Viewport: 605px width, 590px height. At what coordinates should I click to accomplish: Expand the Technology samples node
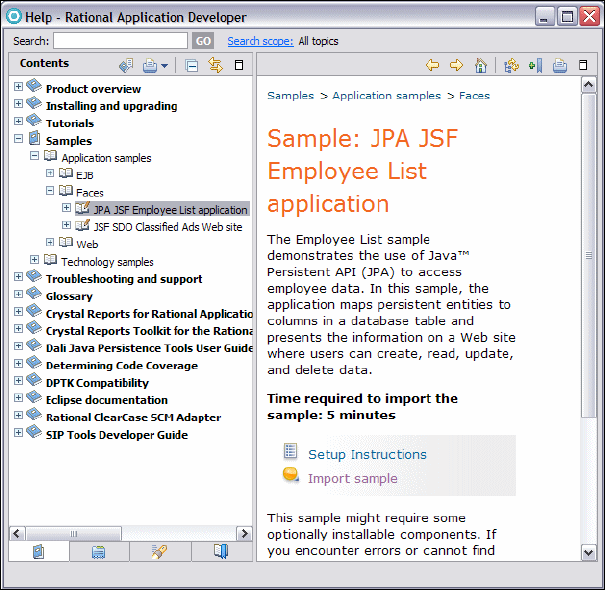point(34,259)
